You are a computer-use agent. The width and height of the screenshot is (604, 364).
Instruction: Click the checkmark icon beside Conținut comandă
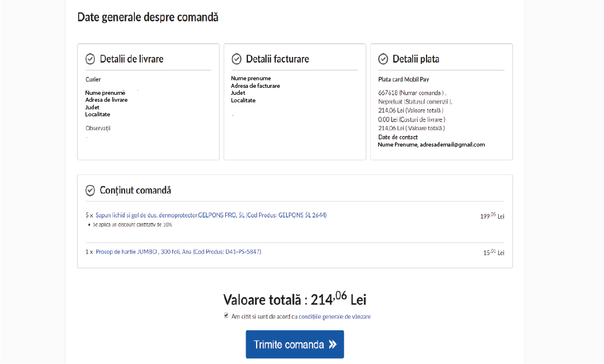[90, 191]
